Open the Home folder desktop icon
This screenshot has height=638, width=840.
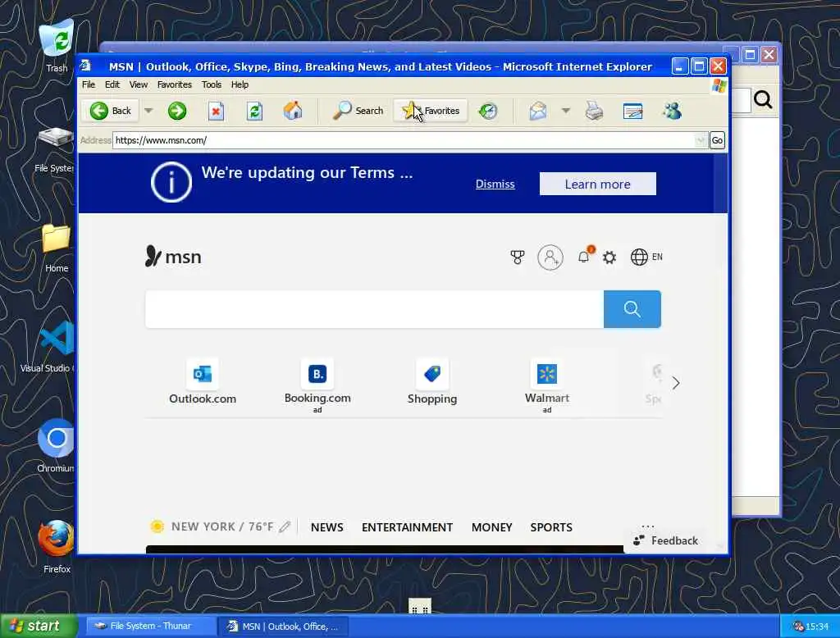pos(57,248)
